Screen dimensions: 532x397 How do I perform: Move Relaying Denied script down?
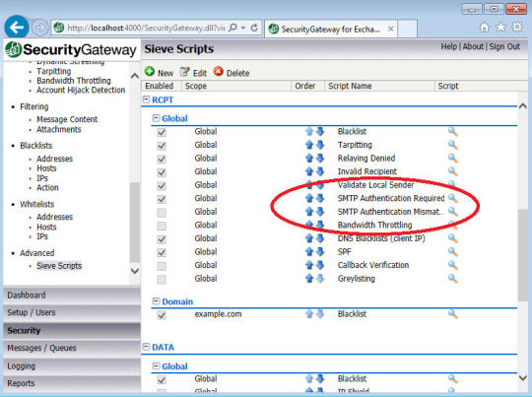pyautogui.click(x=320, y=159)
